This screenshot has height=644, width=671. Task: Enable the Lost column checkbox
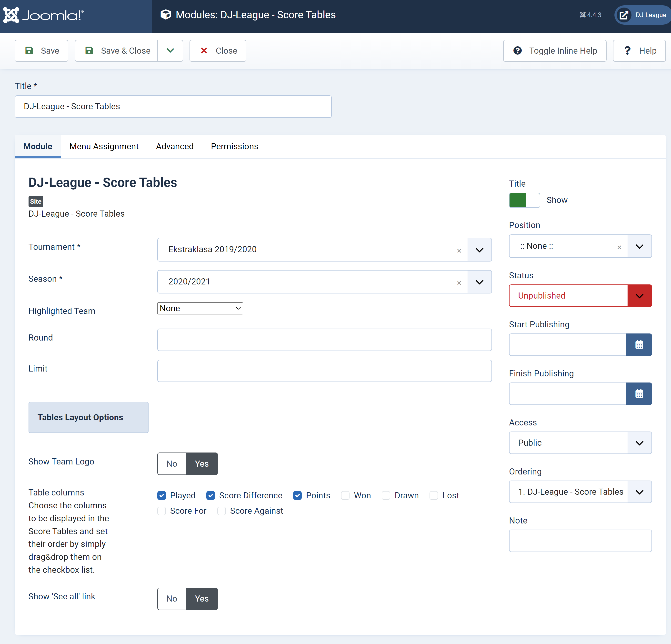coord(434,495)
